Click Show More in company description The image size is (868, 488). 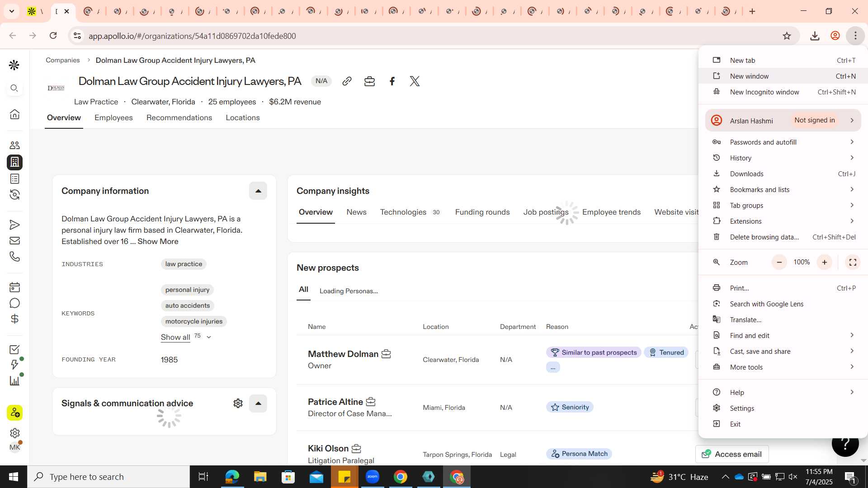click(158, 241)
